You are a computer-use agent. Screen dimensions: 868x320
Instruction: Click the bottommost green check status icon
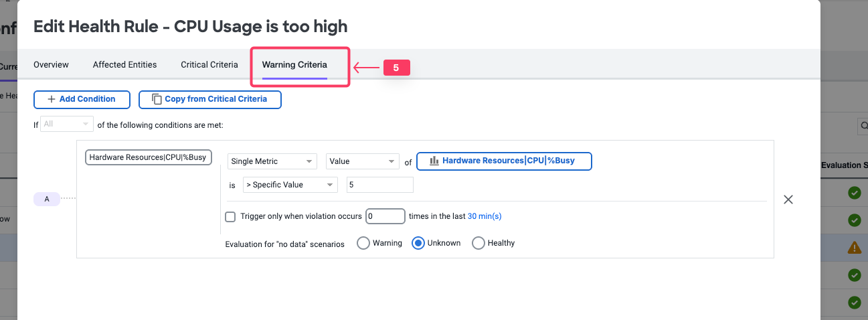click(x=854, y=303)
